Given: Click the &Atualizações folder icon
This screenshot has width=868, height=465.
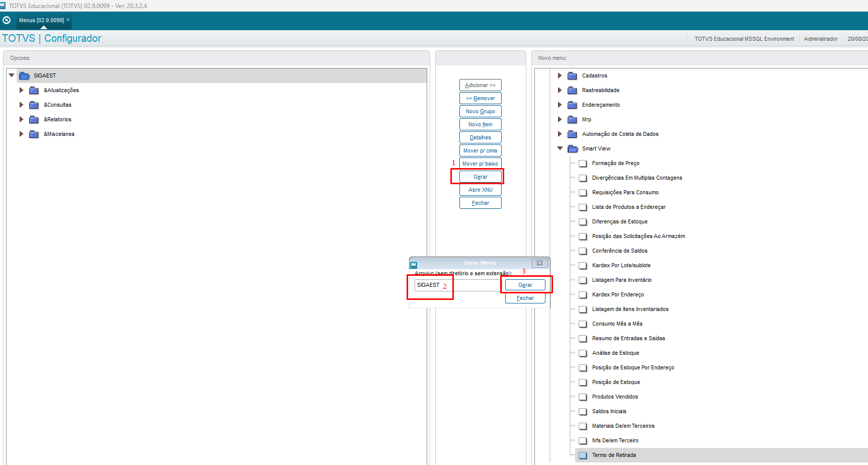Looking at the screenshot, I should pyautogui.click(x=34, y=90).
